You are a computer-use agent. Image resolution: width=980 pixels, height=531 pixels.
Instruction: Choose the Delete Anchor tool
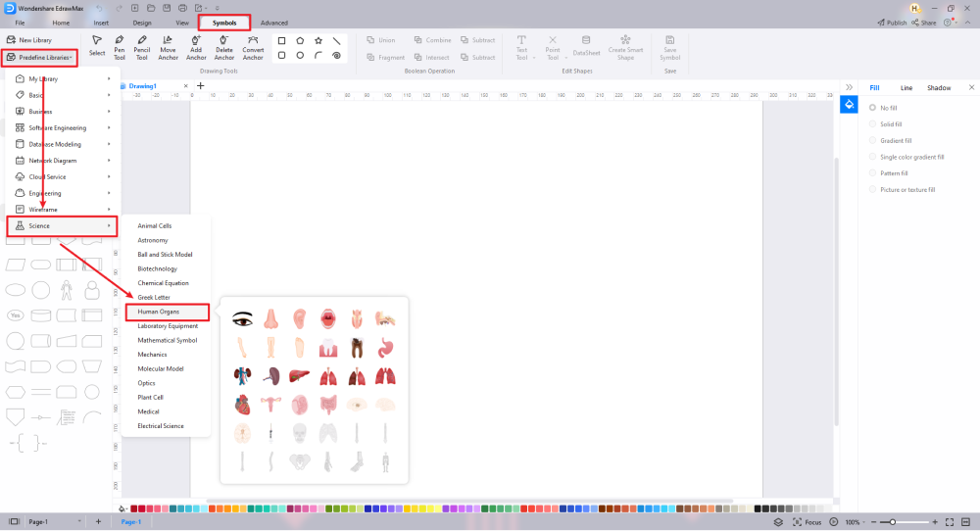[223, 47]
